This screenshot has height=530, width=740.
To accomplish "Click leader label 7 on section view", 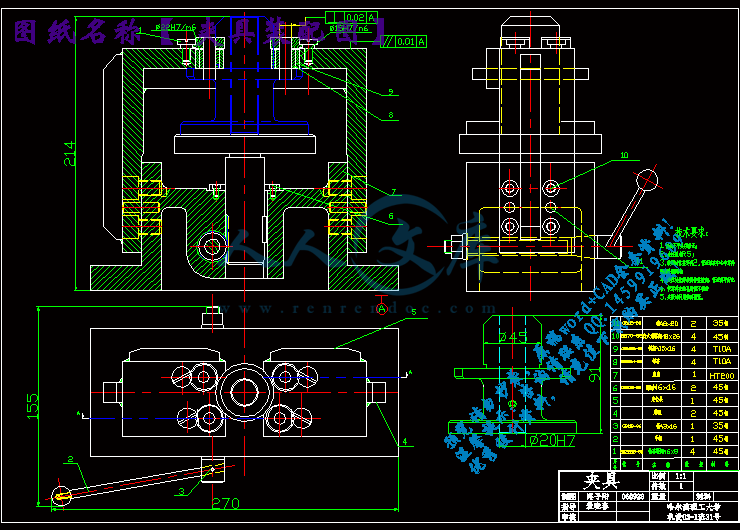I will click(393, 192).
